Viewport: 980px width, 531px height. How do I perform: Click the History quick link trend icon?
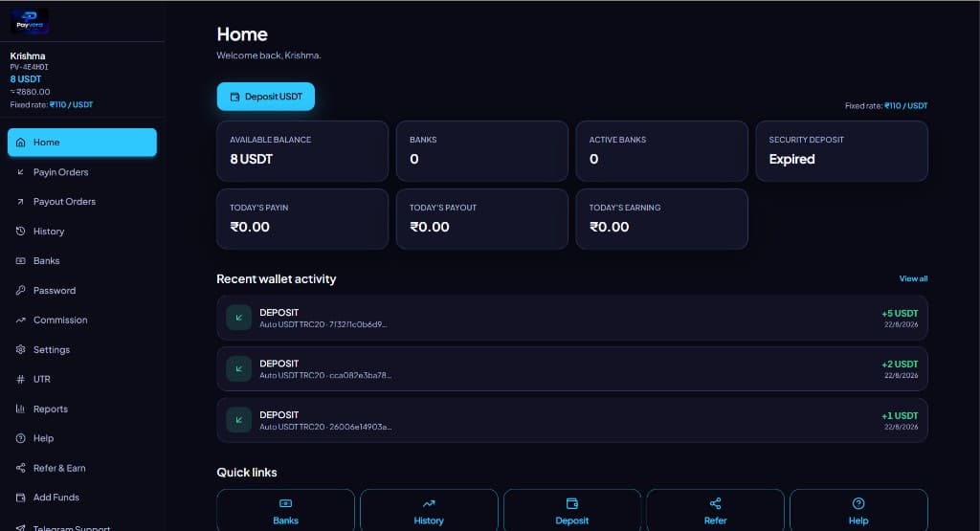pos(429,503)
